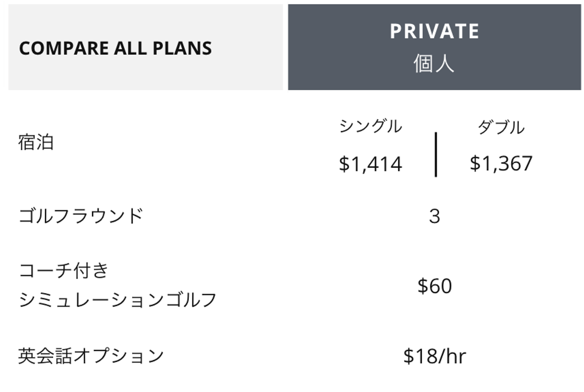Click the vertical divider between room prices
The image size is (584, 392).
(436, 154)
